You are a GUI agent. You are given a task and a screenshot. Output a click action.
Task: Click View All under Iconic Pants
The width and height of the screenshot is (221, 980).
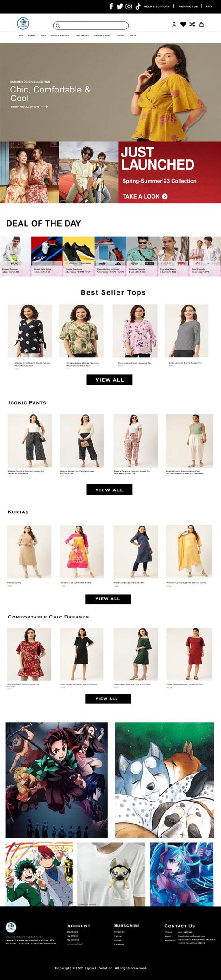coord(110,490)
